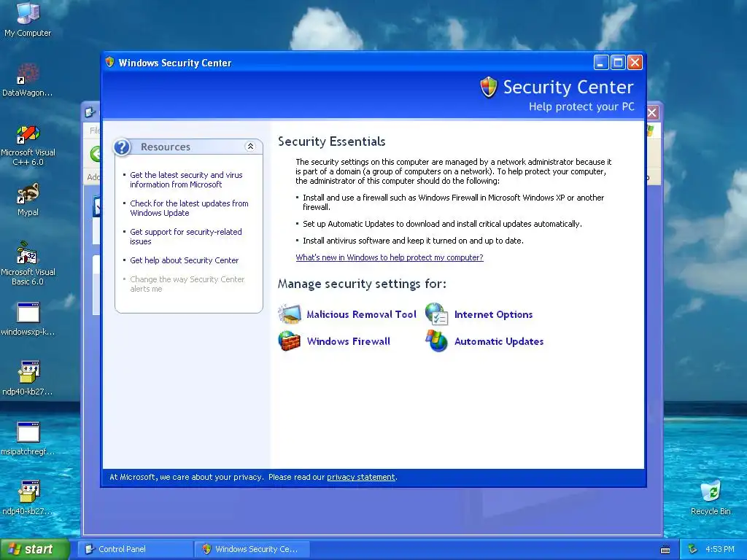
Task: Click the keyboard tray icon
Action: [665, 550]
